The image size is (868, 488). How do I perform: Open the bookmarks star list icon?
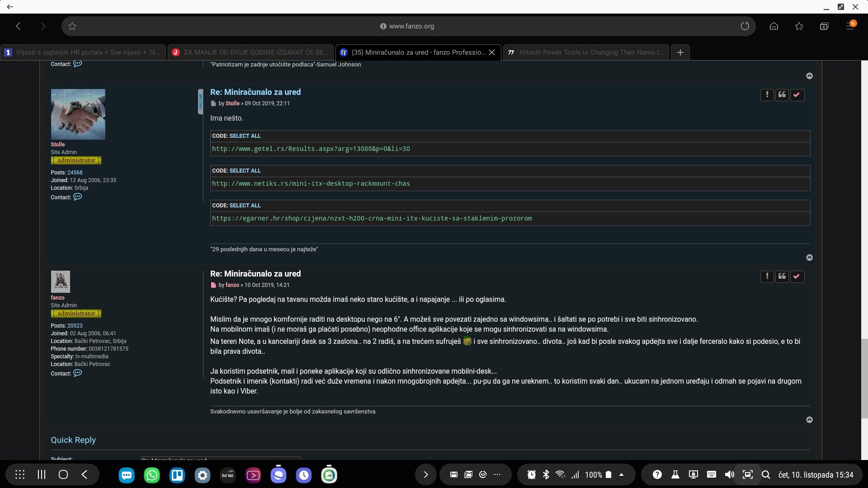click(799, 26)
